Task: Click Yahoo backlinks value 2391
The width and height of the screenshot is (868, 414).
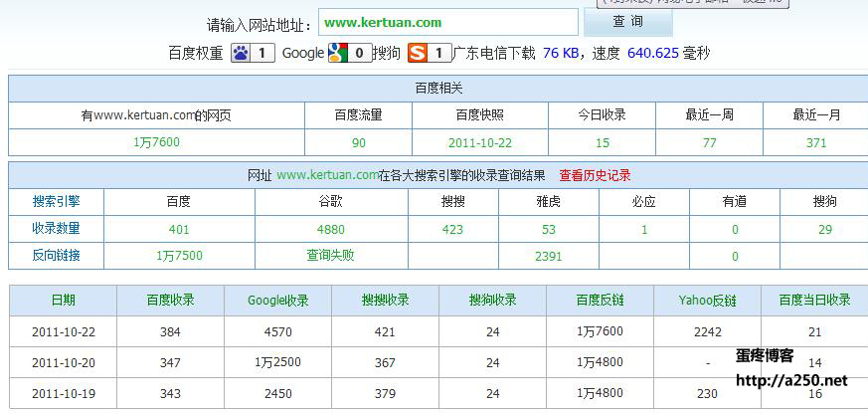Action: [x=549, y=256]
